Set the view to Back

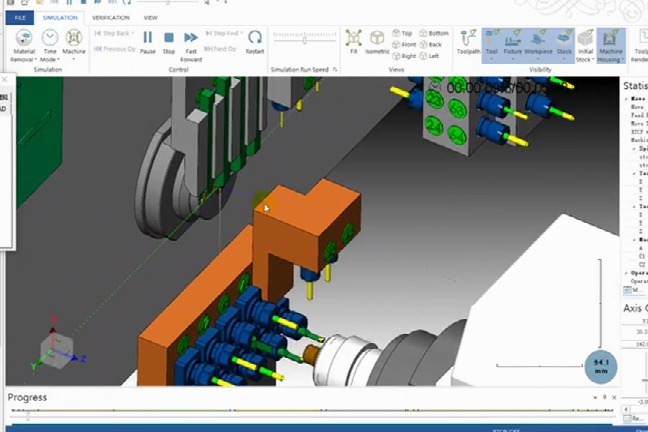tap(431, 45)
